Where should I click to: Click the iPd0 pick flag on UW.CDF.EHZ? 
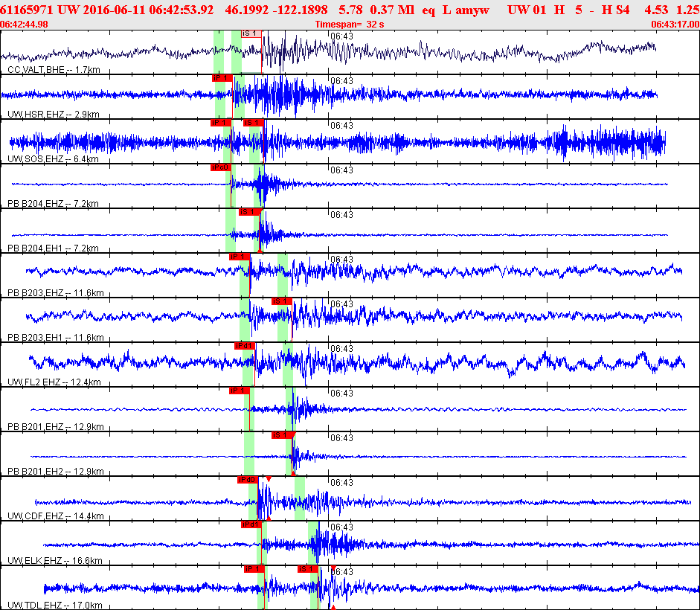[247, 480]
